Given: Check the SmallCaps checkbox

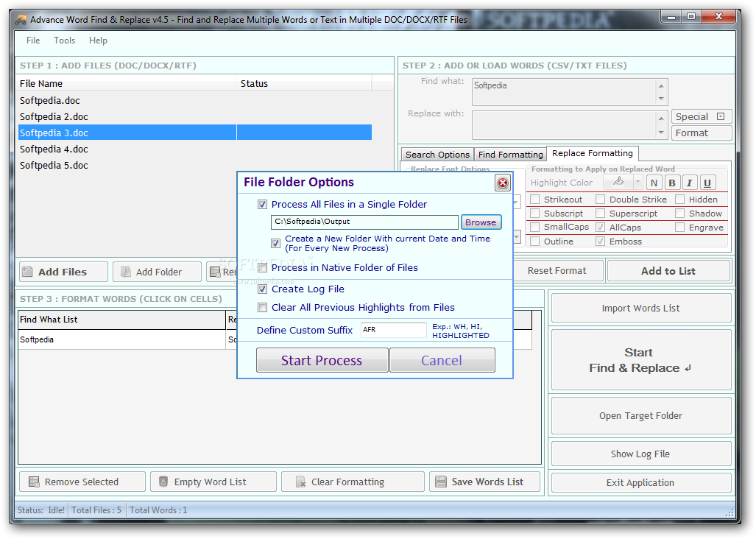Looking at the screenshot, I should coord(534,227).
